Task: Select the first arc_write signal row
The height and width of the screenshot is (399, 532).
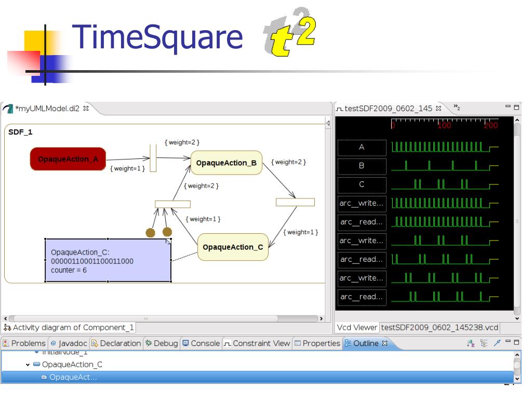Action: [362, 203]
